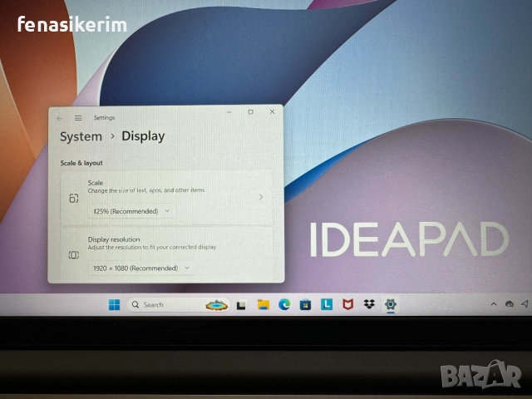Go back using the Settings back arrow
Image resolution: width=532 pixels, height=399 pixels.
tap(59, 118)
